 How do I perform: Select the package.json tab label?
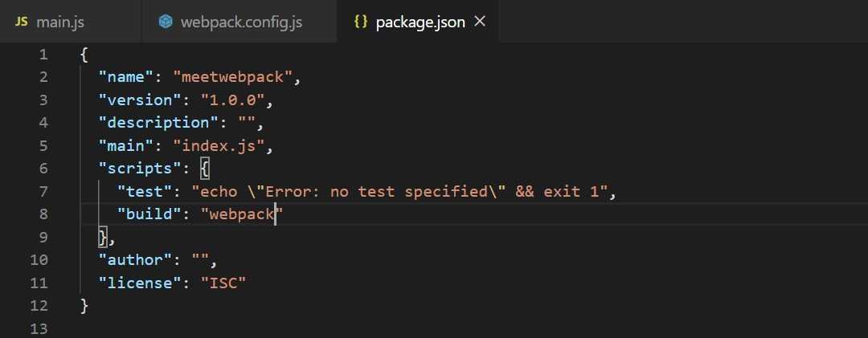point(420,22)
